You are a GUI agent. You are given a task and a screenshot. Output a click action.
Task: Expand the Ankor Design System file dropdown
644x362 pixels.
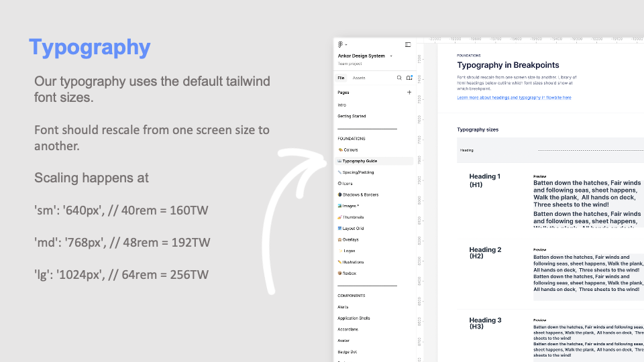point(391,56)
